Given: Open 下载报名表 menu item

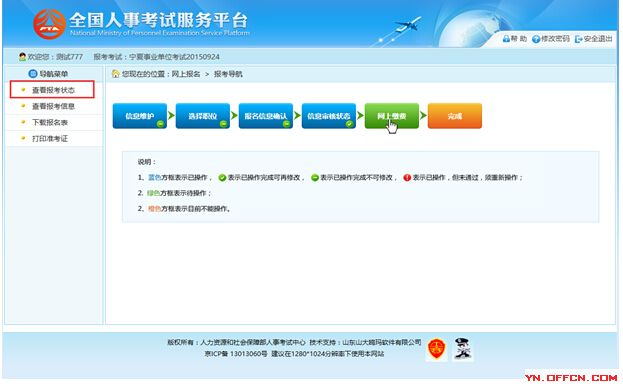Looking at the screenshot, I should pyautogui.click(x=50, y=122).
